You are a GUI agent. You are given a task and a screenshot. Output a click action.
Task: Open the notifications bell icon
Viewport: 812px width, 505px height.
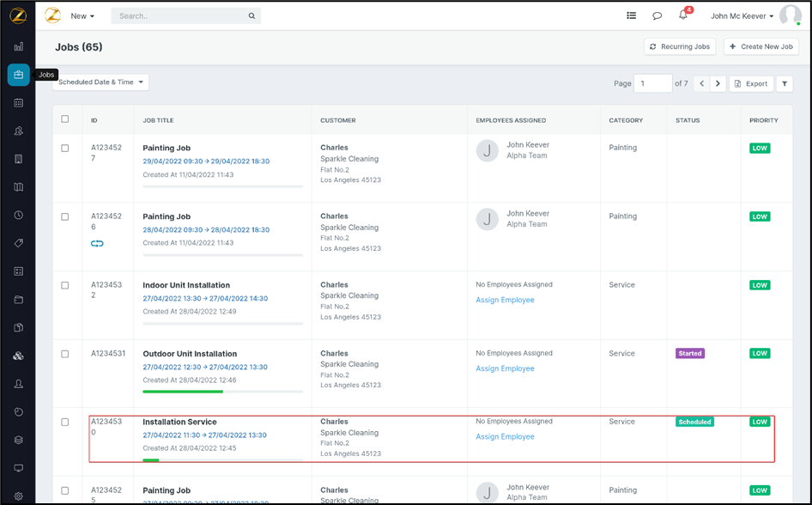pos(683,15)
